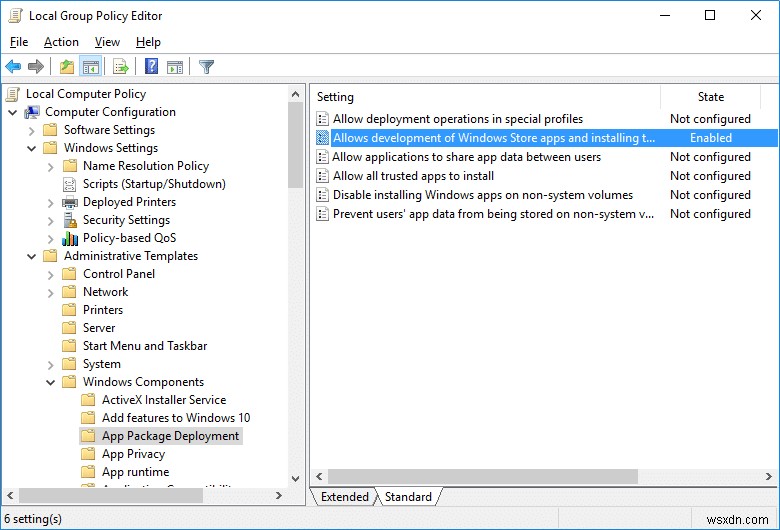
Task: Click the Filter funnel toolbar icon
Action: tap(206, 66)
